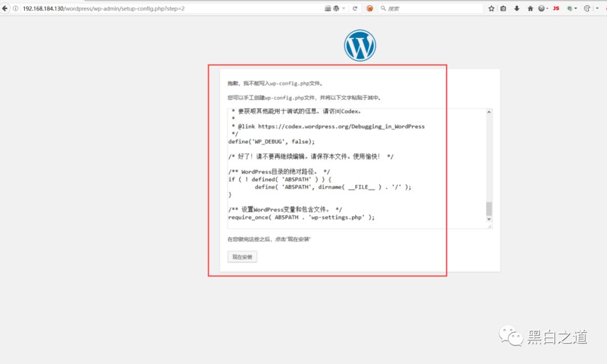Open the site information icon beside the URL

16,8
